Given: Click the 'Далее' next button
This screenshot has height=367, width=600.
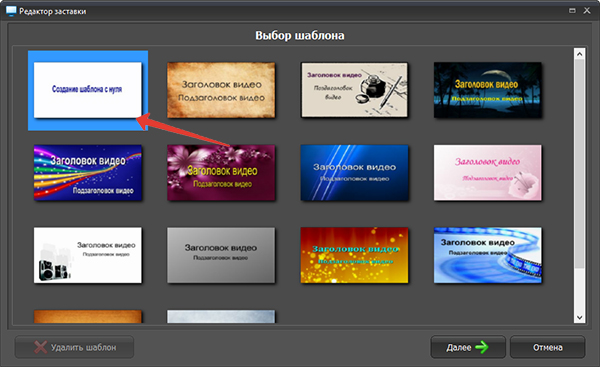Looking at the screenshot, I should click(x=468, y=347).
